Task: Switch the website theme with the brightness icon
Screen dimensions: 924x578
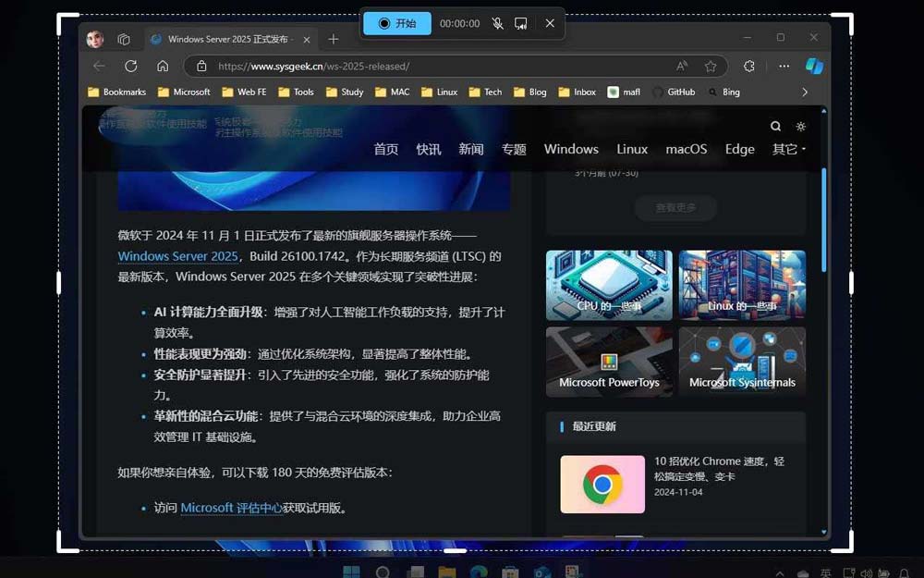Action: (x=800, y=126)
